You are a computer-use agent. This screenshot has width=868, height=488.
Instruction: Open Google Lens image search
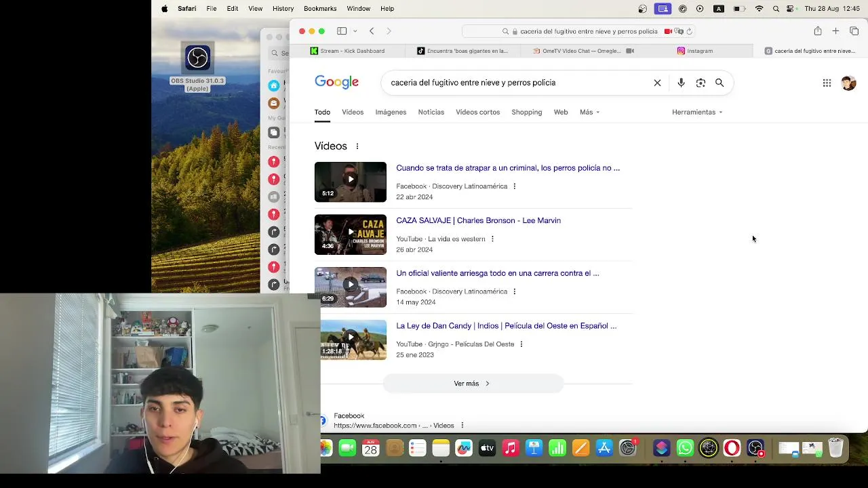[x=701, y=83]
